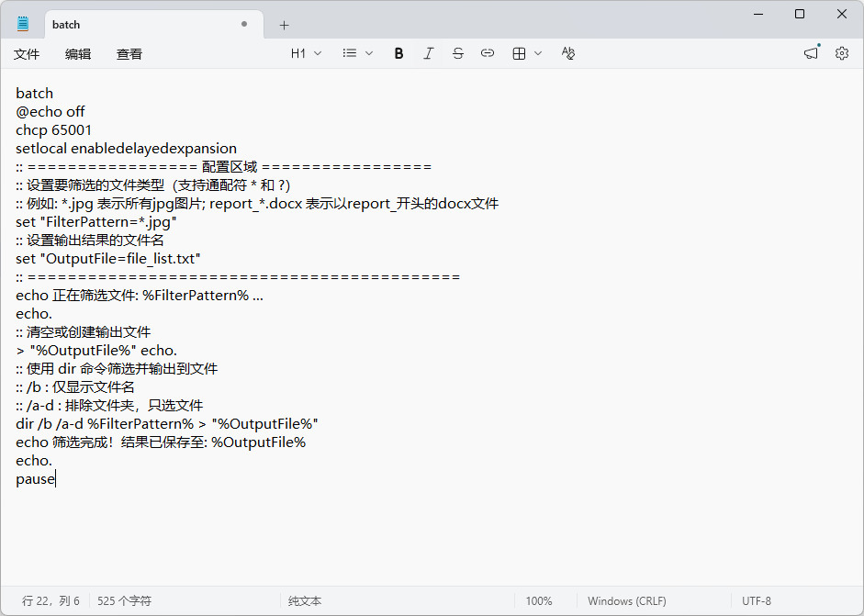
Task: Add a new tab with plus button
Action: (x=284, y=26)
